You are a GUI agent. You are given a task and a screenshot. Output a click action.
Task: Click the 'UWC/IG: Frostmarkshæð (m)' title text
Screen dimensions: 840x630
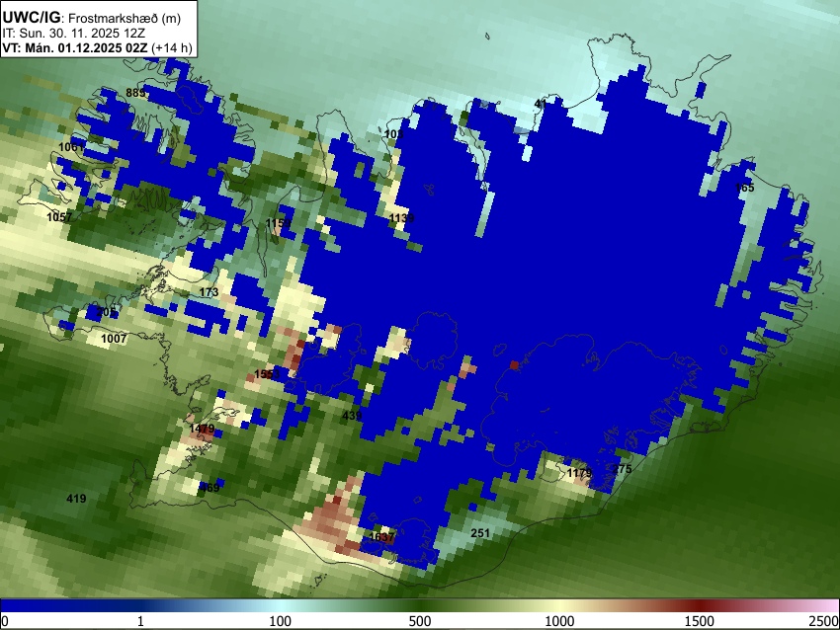click(92, 18)
